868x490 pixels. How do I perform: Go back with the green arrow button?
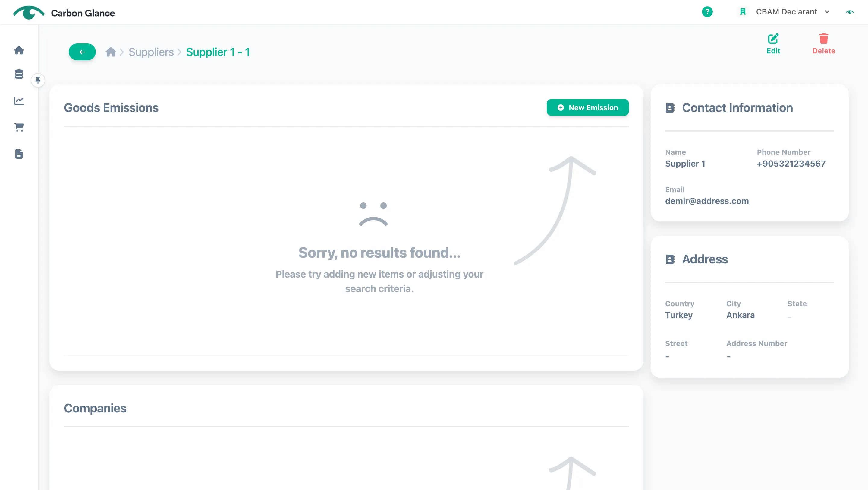[82, 52]
